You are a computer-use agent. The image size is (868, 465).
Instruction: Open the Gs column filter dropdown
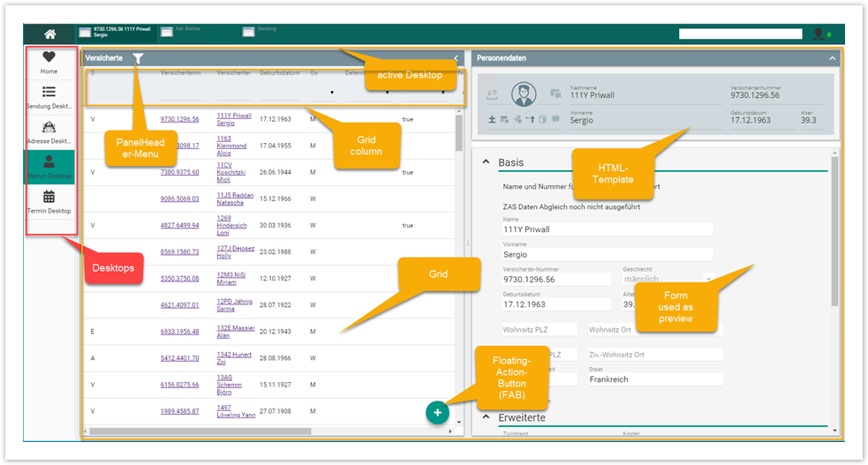click(332, 92)
